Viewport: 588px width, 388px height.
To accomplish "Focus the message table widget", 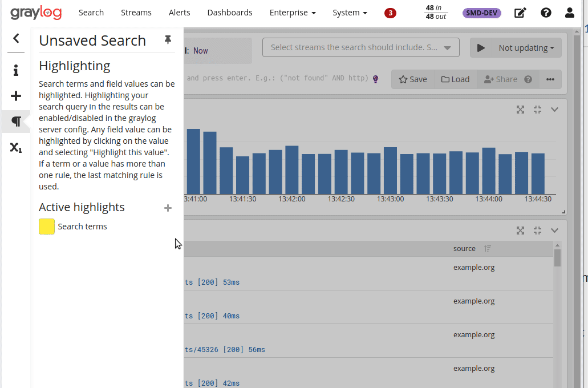I will pos(520,231).
